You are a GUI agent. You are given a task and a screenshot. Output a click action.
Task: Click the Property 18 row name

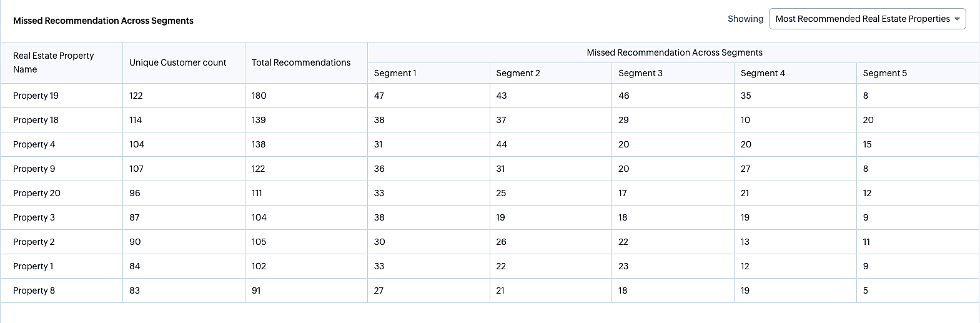(x=36, y=120)
